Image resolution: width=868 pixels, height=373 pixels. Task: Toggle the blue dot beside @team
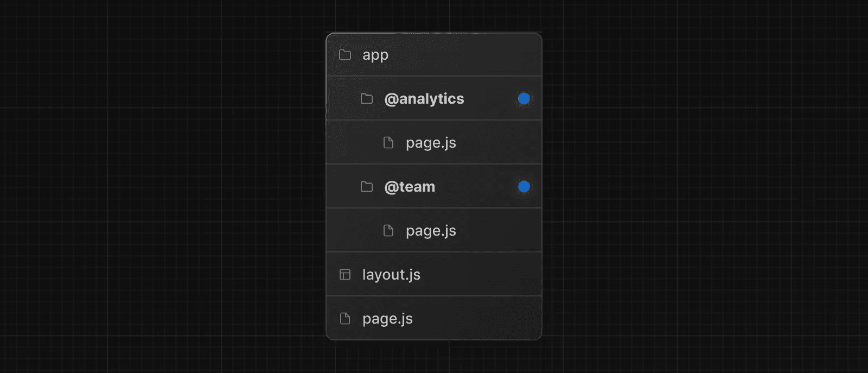(524, 187)
